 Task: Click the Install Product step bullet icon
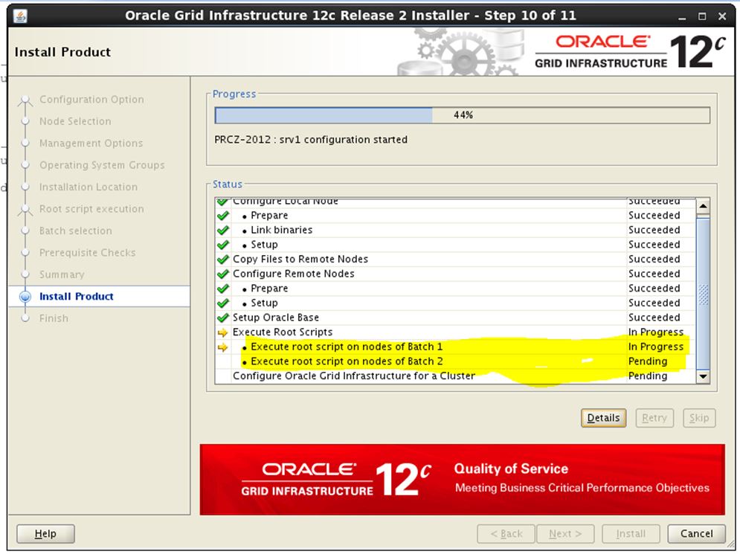[26, 297]
